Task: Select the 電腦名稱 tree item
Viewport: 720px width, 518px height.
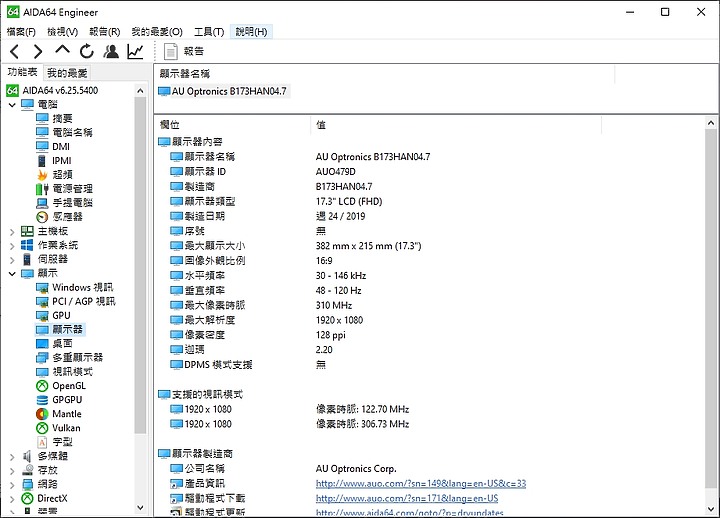Action: point(64,132)
